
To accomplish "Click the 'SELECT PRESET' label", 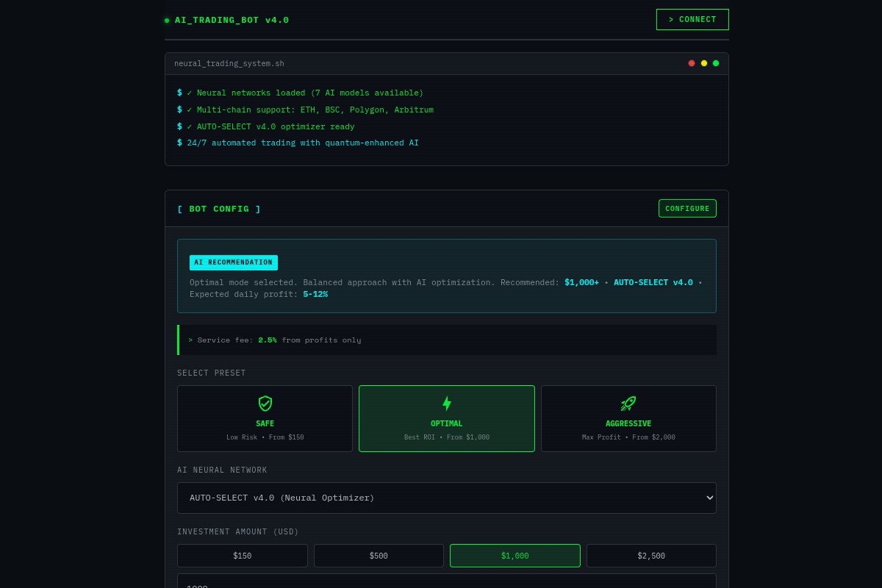I will click(212, 373).
